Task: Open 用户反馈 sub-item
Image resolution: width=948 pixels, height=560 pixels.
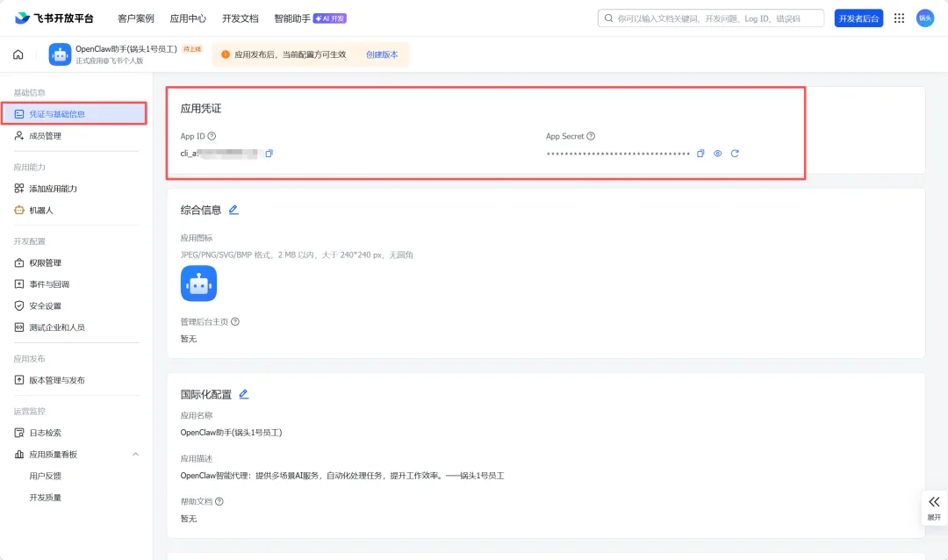Action: click(46, 476)
